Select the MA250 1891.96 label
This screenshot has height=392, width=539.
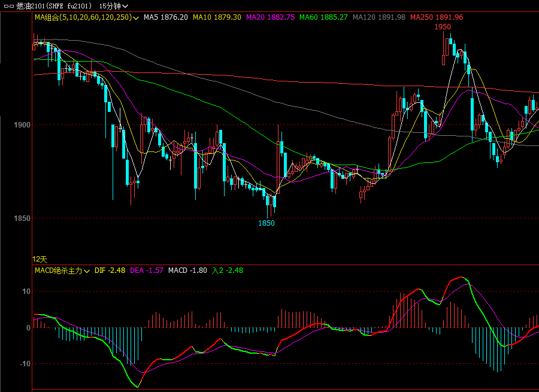tap(437, 17)
